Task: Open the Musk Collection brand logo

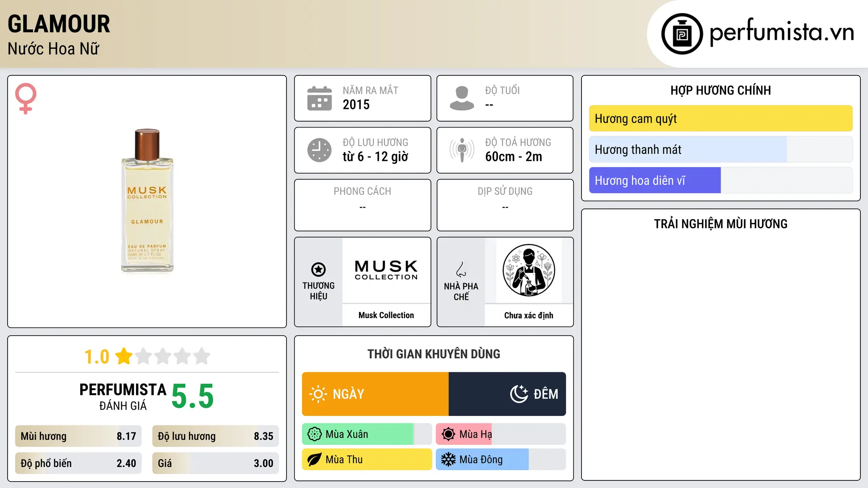Action: [x=386, y=270]
